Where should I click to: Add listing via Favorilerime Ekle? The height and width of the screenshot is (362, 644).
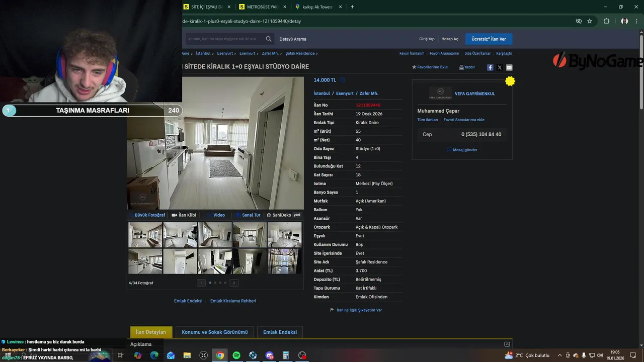click(x=430, y=67)
